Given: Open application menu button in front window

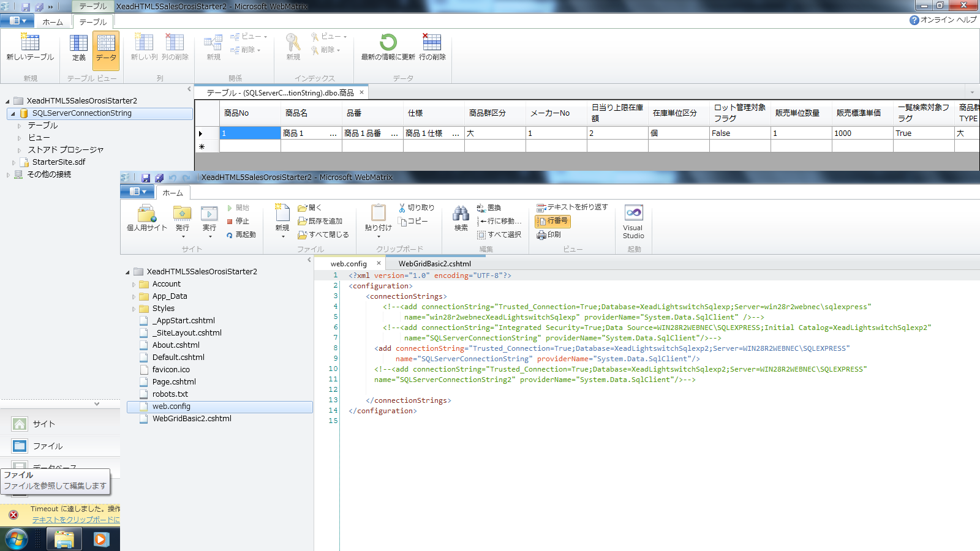Looking at the screenshot, I should point(138,192).
